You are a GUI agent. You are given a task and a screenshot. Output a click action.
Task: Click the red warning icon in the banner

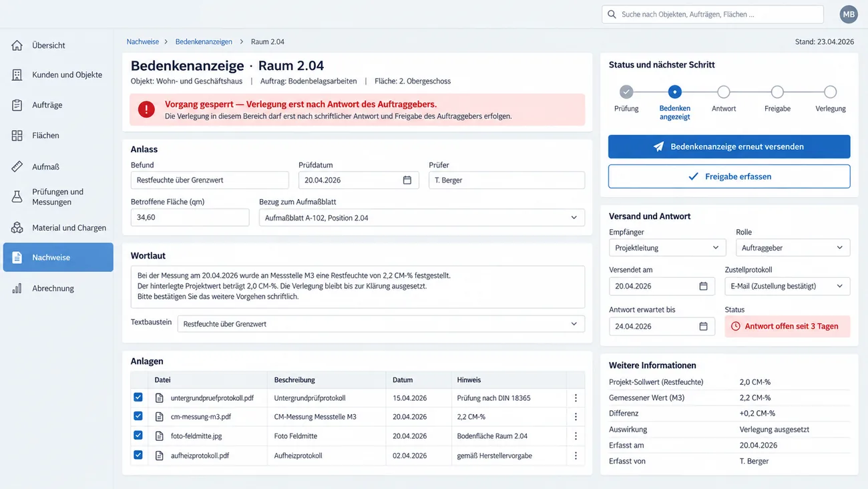coord(146,110)
